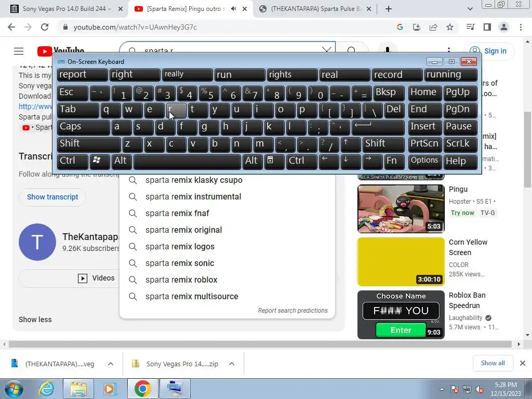Expand options for Sony Vegas Pro zip download

(x=232, y=364)
